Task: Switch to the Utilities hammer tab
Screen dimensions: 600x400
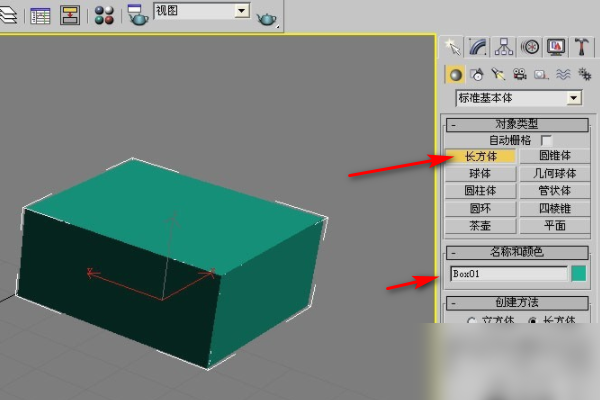Action: pos(582,47)
